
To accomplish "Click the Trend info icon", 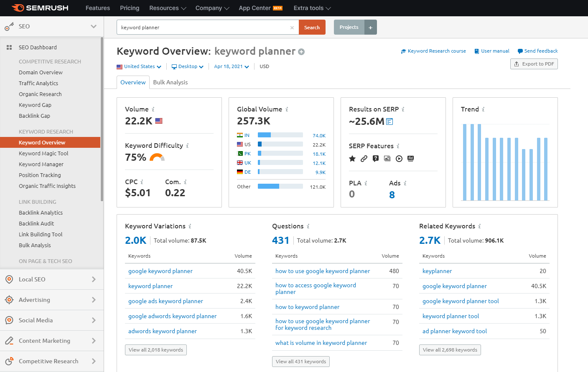I will (483, 109).
